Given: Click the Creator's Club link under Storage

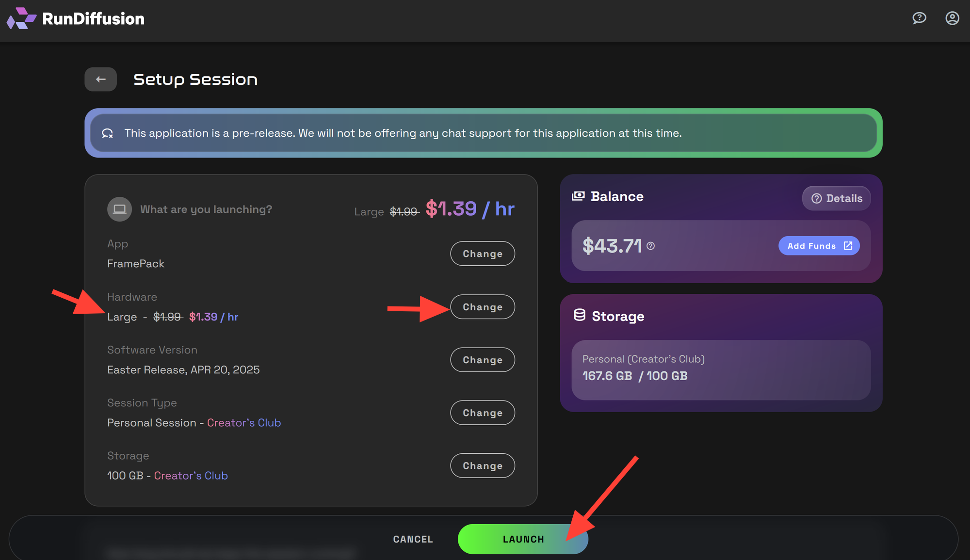Looking at the screenshot, I should click(191, 476).
